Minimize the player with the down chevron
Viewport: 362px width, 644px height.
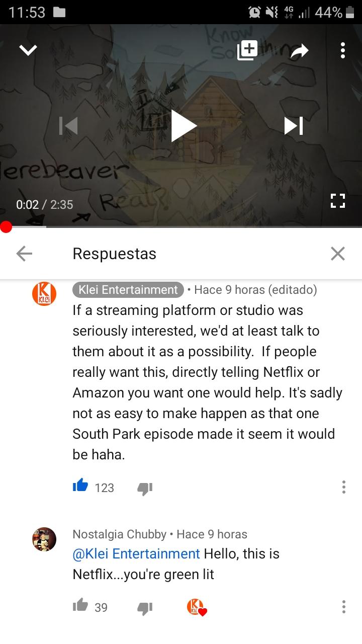28,50
